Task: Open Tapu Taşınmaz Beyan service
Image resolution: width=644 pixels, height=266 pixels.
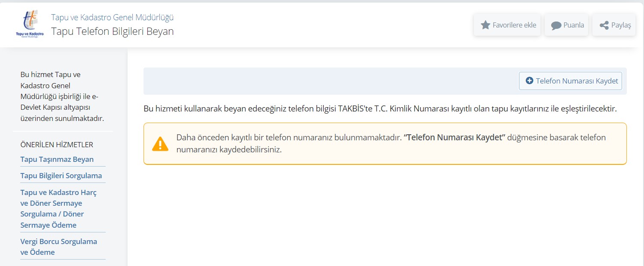Action: coord(57,159)
